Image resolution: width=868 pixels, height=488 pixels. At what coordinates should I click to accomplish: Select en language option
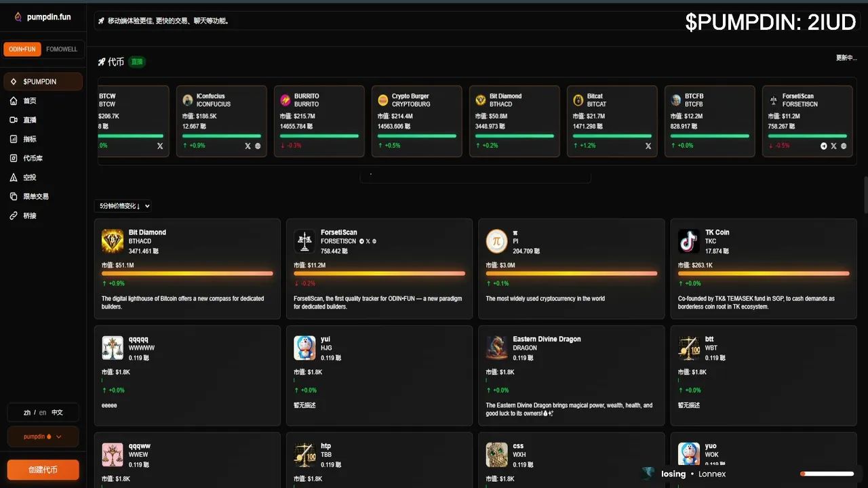point(43,412)
